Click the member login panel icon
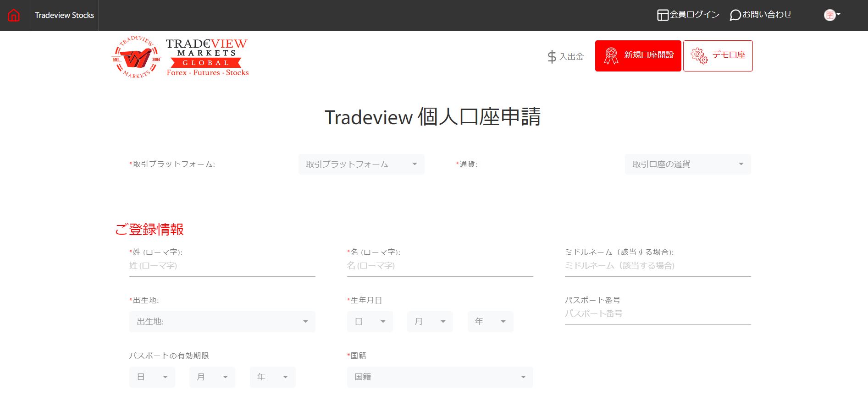The width and height of the screenshot is (868, 406). [662, 15]
